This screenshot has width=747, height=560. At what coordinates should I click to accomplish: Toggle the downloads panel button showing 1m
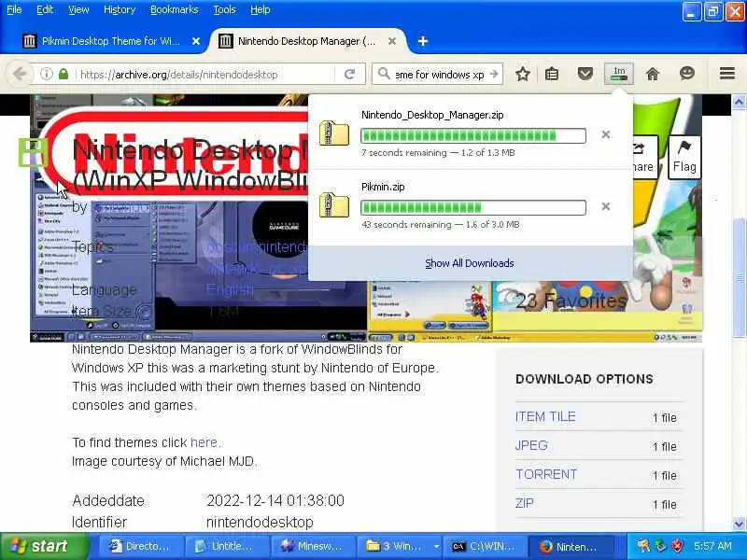click(618, 74)
